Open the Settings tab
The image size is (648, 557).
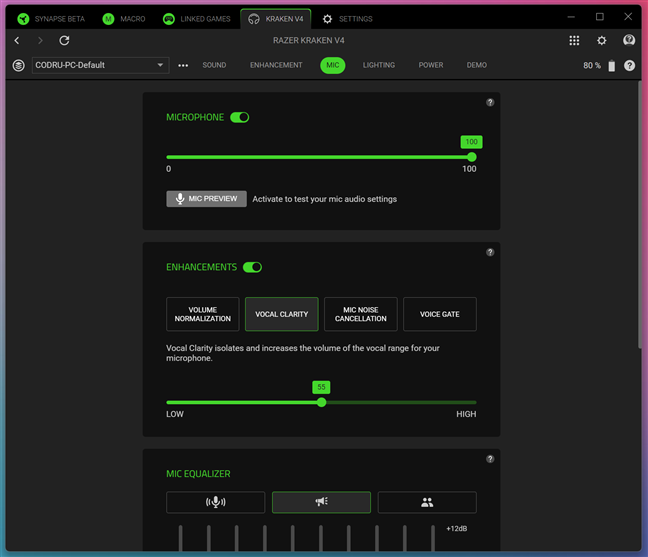tap(348, 19)
